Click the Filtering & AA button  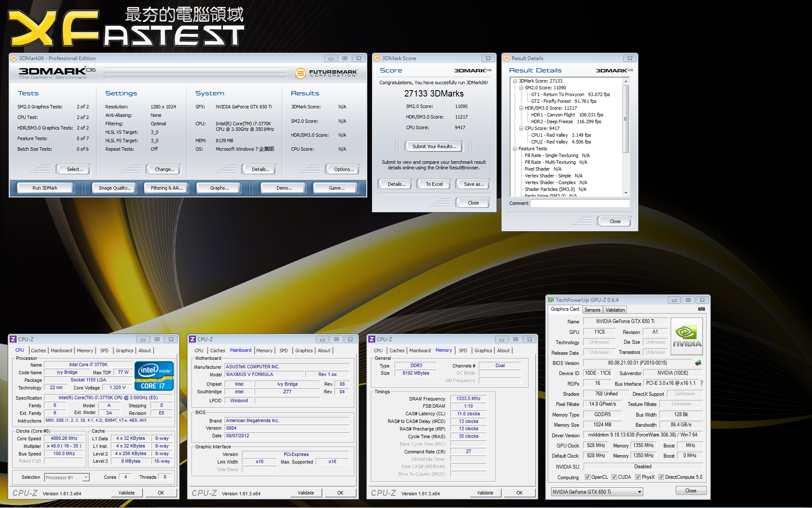click(167, 188)
